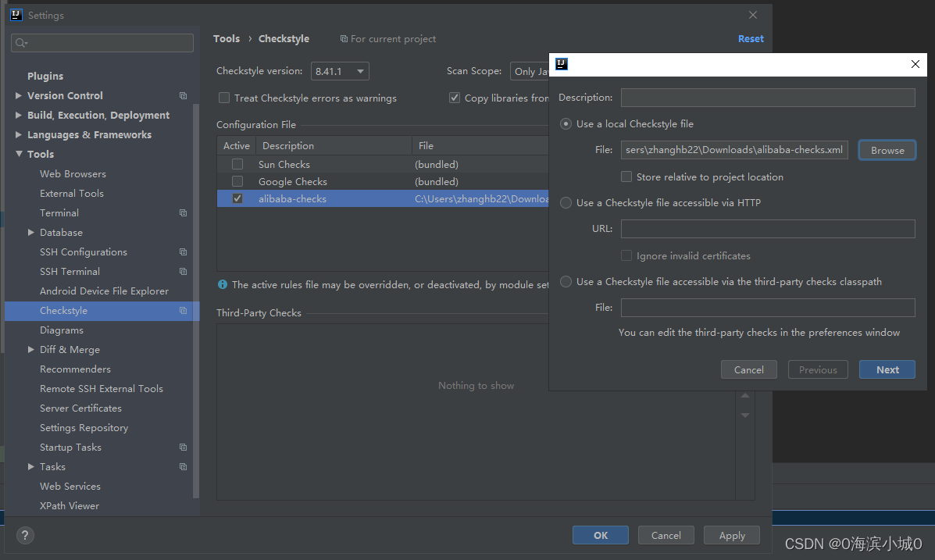Close the Settings window
The image size is (935, 560).
click(753, 15)
